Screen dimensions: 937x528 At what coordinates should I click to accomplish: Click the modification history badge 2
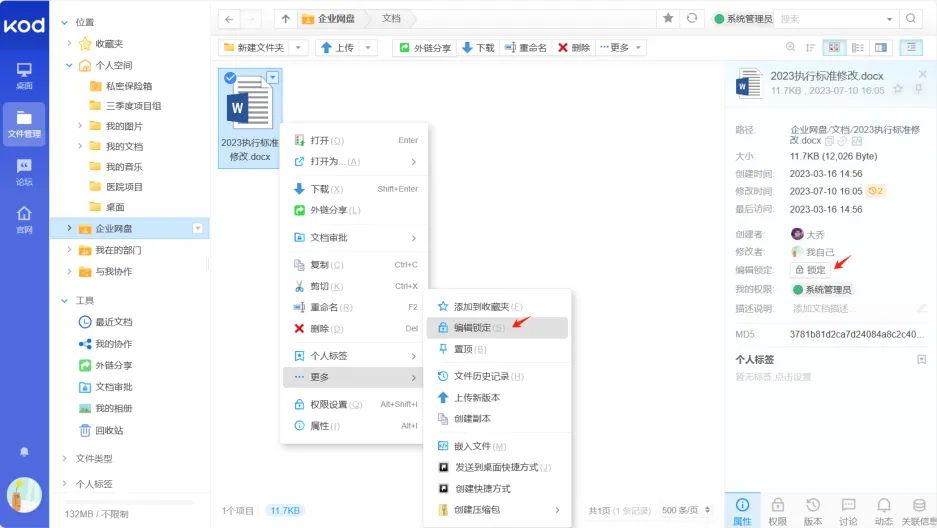(875, 191)
